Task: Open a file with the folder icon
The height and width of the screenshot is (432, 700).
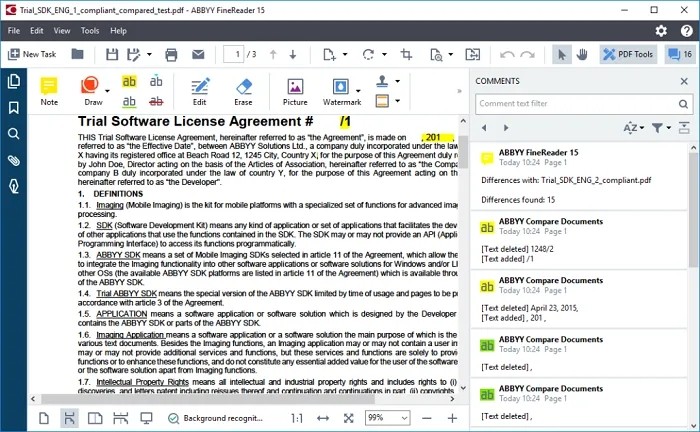Action: coord(77,54)
